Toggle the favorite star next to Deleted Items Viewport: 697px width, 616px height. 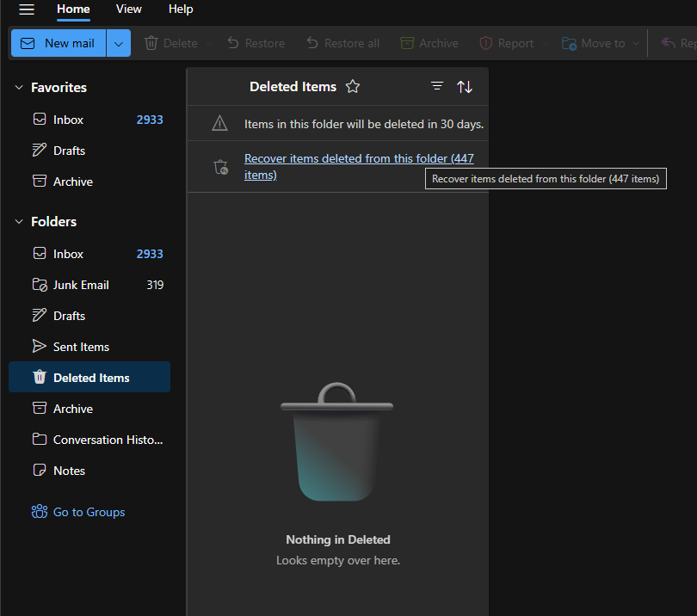click(353, 86)
